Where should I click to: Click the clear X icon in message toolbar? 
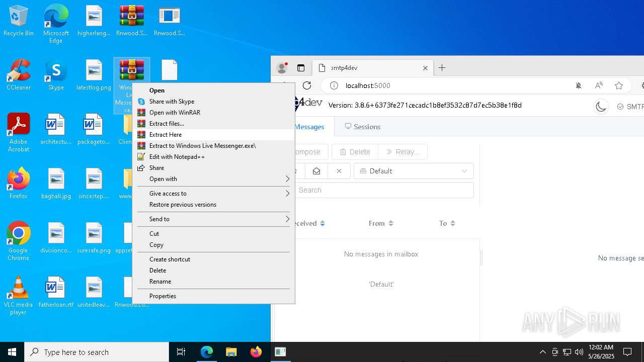pos(339,171)
